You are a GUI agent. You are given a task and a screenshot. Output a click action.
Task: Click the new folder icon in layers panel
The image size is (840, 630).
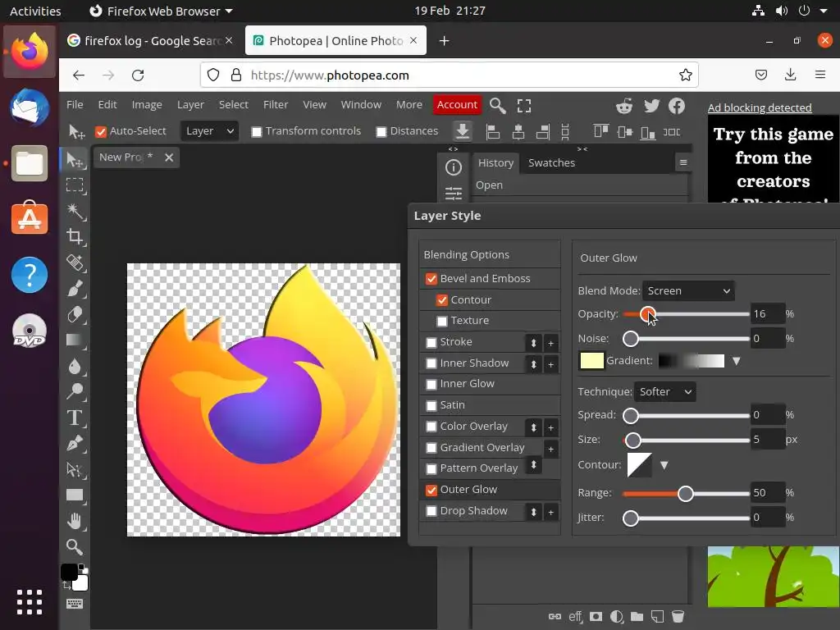coord(637,617)
